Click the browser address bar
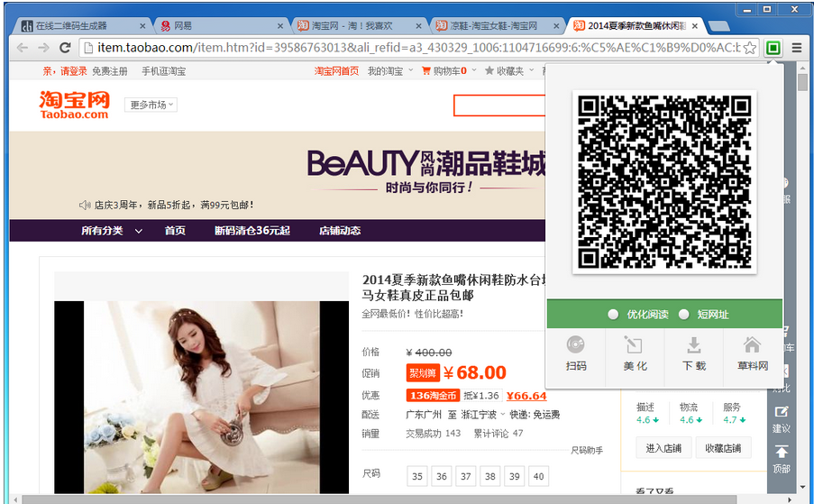Image resolution: width=814 pixels, height=504 pixels. [406, 48]
